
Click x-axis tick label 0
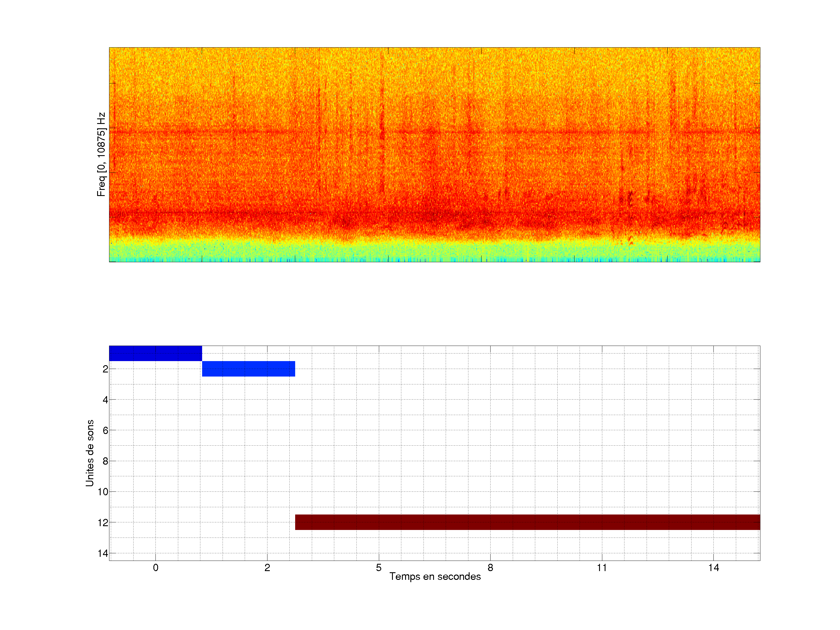point(155,568)
